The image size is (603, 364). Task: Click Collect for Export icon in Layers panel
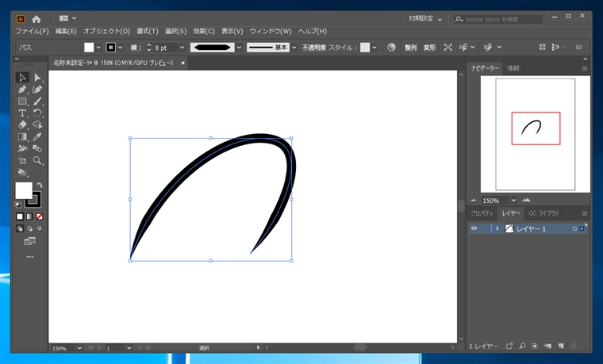point(509,347)
